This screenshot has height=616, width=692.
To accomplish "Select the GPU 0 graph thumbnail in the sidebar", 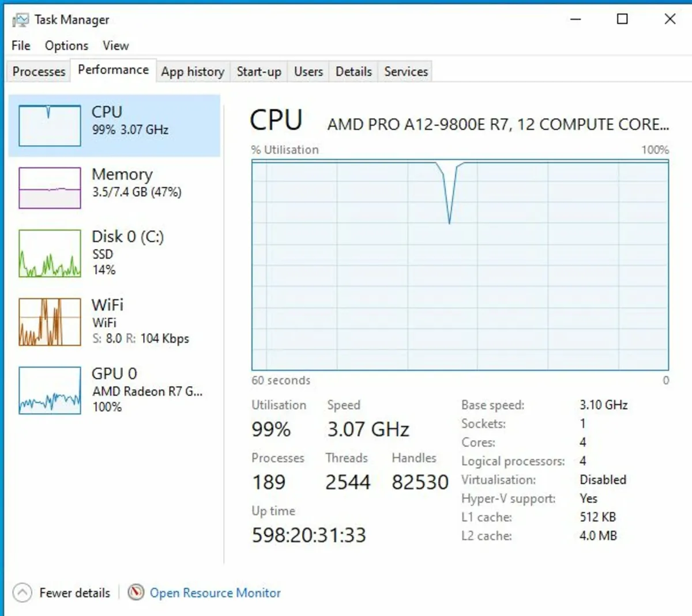I will pos(49,390).
